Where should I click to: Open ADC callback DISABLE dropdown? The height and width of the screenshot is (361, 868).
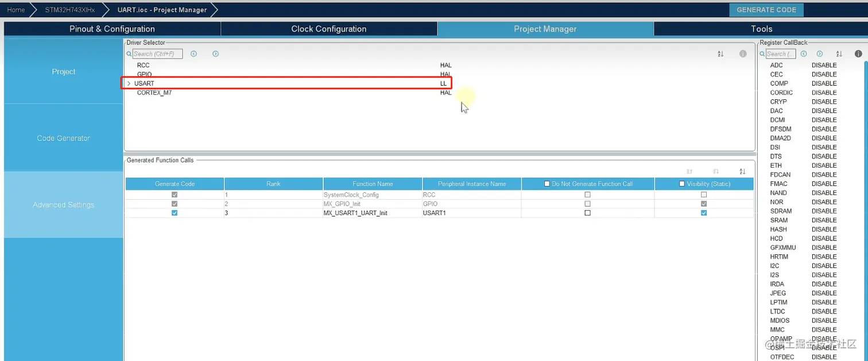coord(824,65)
